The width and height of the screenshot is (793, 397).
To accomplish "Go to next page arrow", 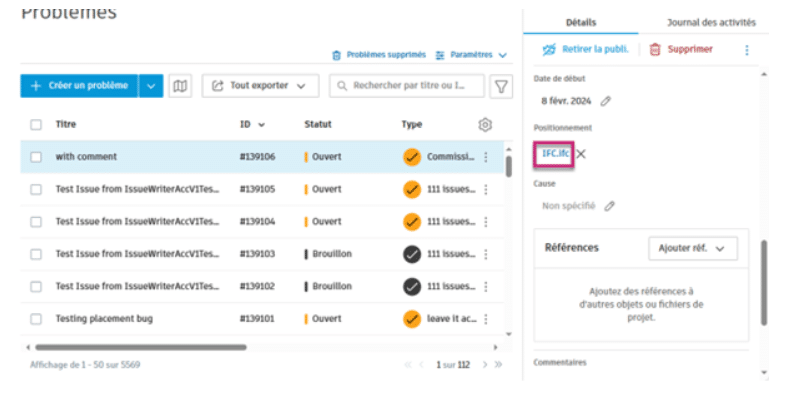I will pos(484,365).
